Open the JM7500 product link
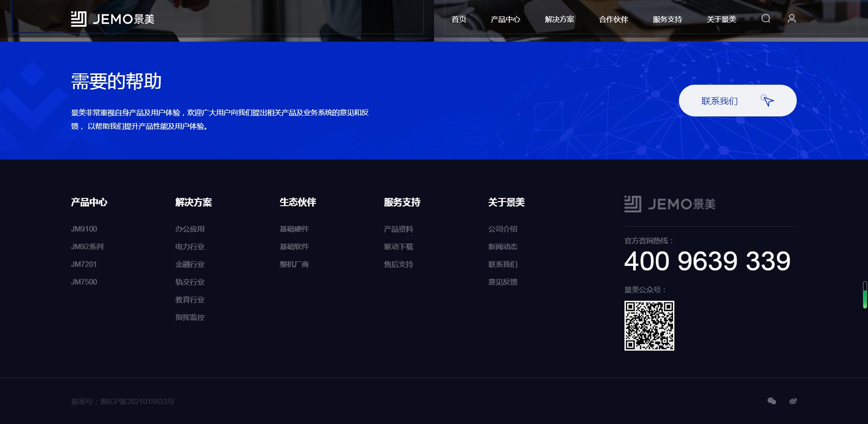This screenshot has width=868, height=424. 84,282
